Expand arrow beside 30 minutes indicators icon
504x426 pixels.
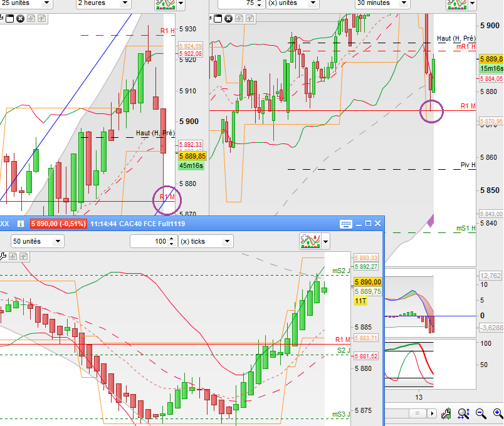(x=472, y=4)
